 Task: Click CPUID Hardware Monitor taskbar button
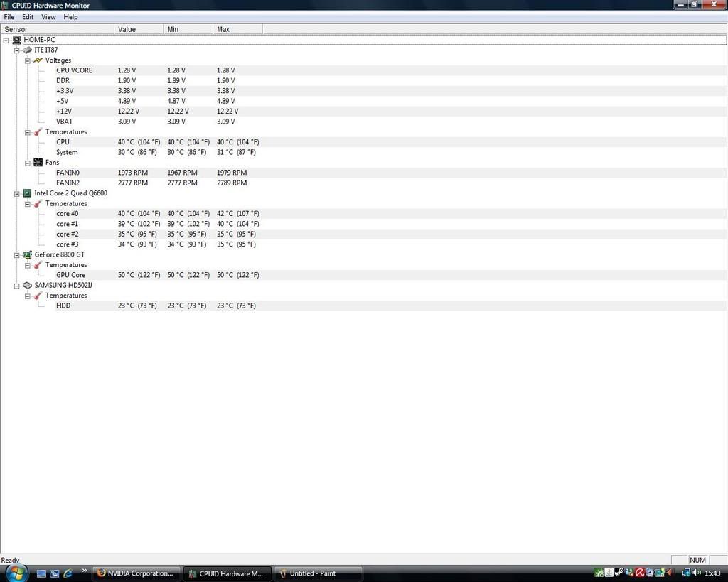[x=227, y=573]
